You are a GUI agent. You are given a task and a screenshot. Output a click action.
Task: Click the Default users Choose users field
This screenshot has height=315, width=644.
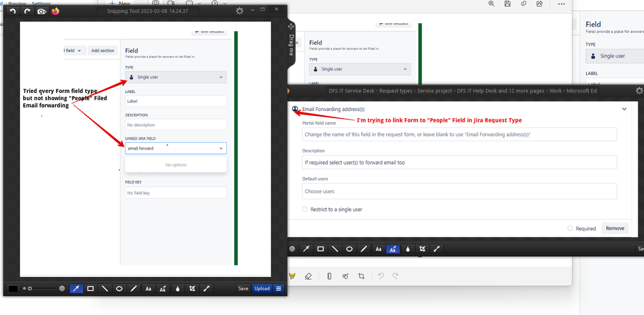tap(460, 191)
